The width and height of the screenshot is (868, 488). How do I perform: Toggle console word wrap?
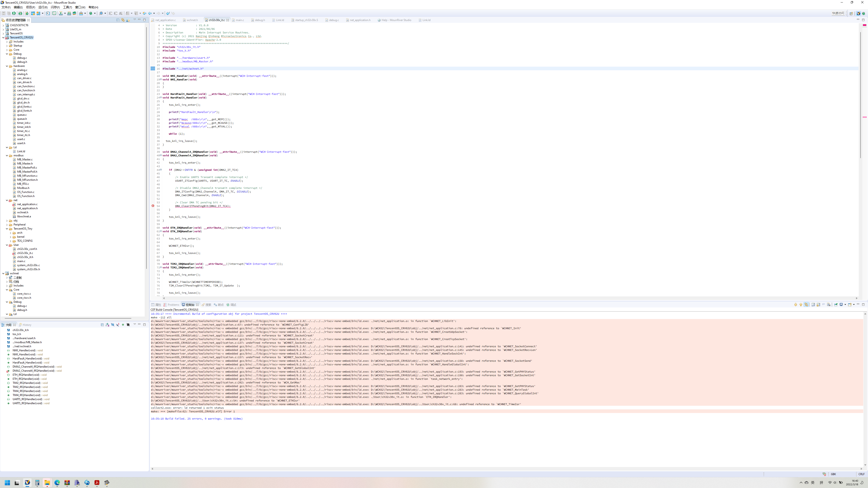[823, 305]
